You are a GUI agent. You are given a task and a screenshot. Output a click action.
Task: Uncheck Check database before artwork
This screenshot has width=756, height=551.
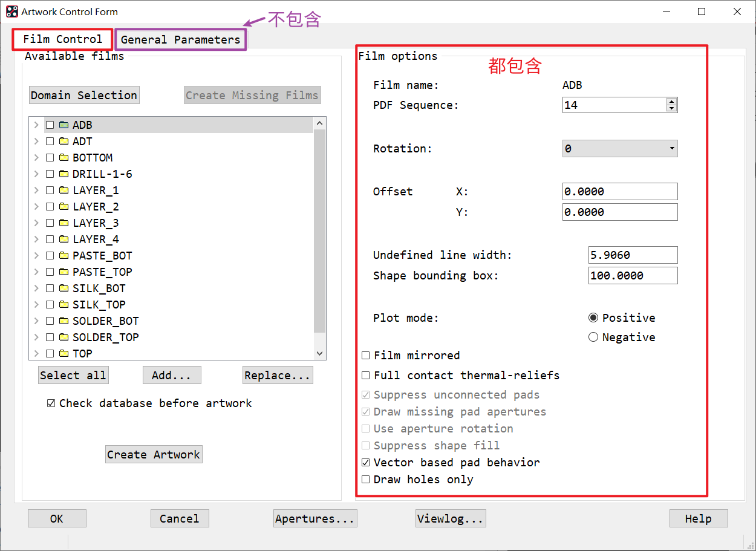pyautogui.click(x=51, y=403)
